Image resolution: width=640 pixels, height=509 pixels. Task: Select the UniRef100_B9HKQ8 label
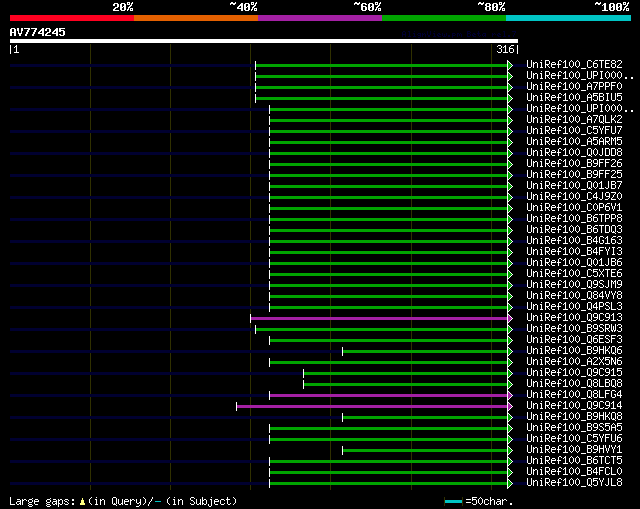pyautogui.click(x=574, y=417)
